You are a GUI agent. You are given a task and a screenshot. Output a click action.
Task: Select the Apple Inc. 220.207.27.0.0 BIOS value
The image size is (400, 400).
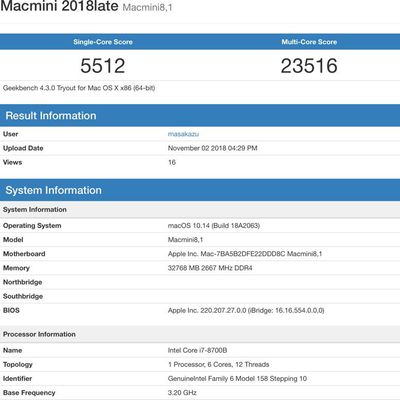tap(246, 310)
